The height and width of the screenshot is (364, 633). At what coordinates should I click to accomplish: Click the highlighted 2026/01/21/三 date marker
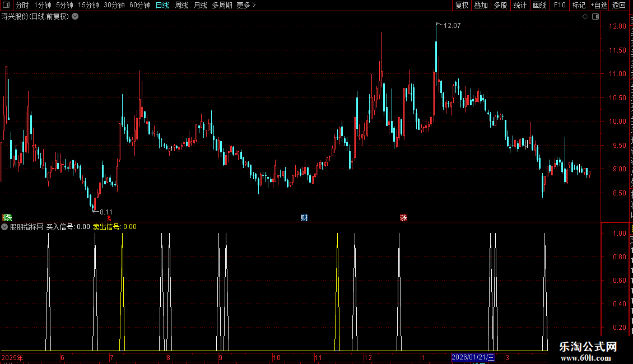click(x=473, y=357)
